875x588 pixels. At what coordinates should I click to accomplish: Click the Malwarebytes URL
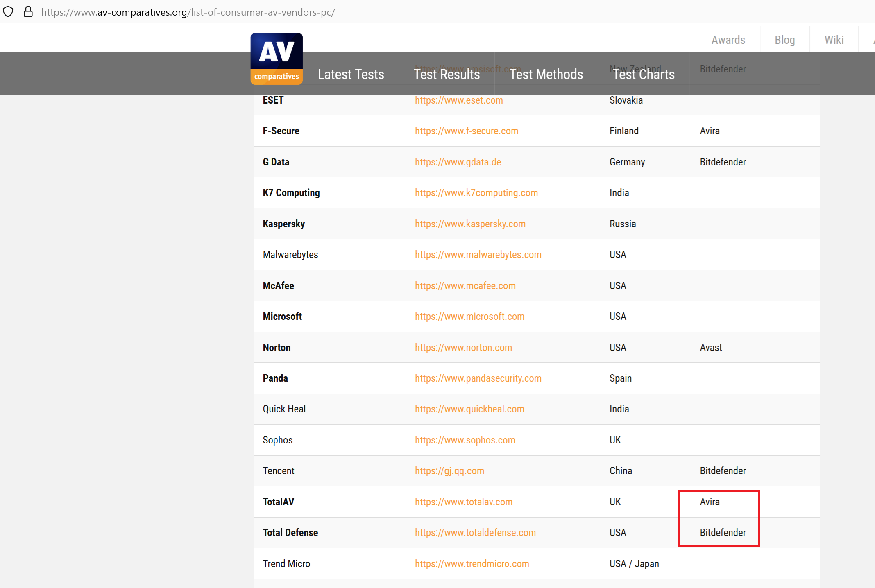tap(478, 255)
